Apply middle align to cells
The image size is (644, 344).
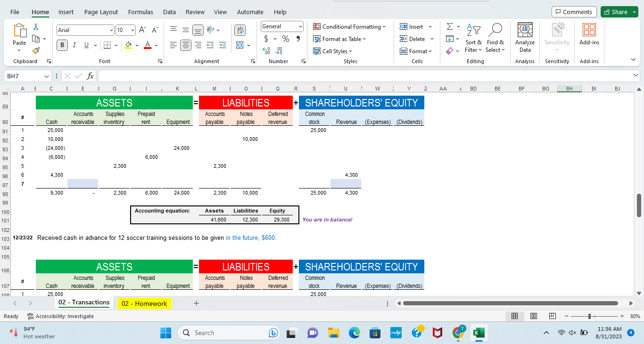[186, 30]
